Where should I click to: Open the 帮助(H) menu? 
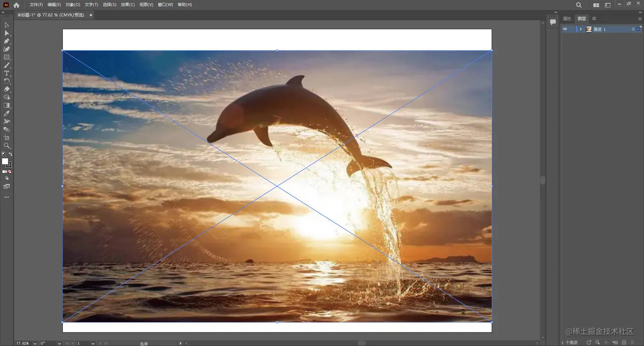point(184,5)
